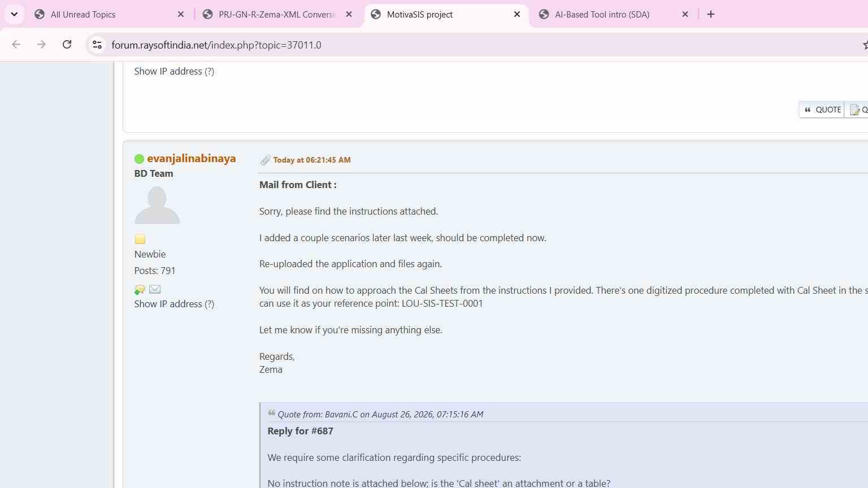Screen dimensions: 868x488
Task: Click the QUOTE button on the post
Action: click(822, 110)
